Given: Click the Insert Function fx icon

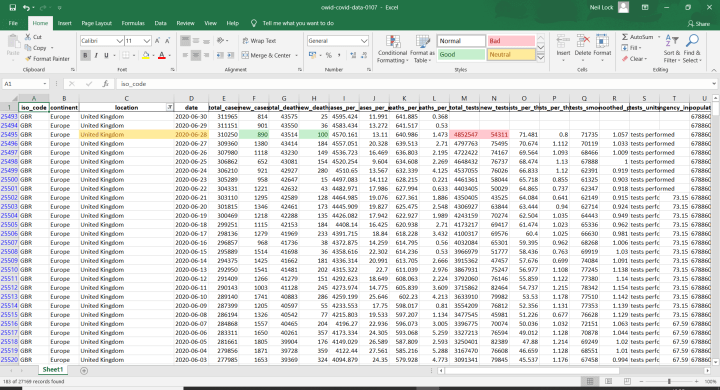Looking at the screenshot, I should (x=105, y=84).
